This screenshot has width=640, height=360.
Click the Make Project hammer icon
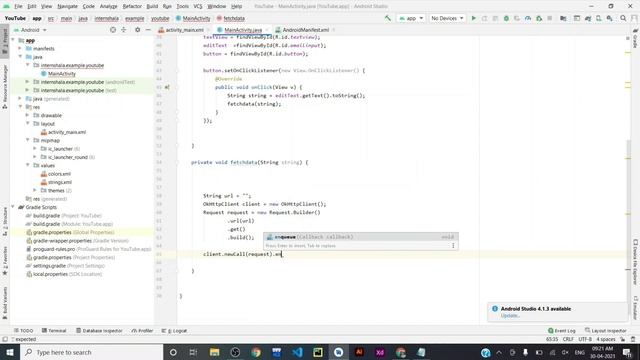click(x=388, y=18)
